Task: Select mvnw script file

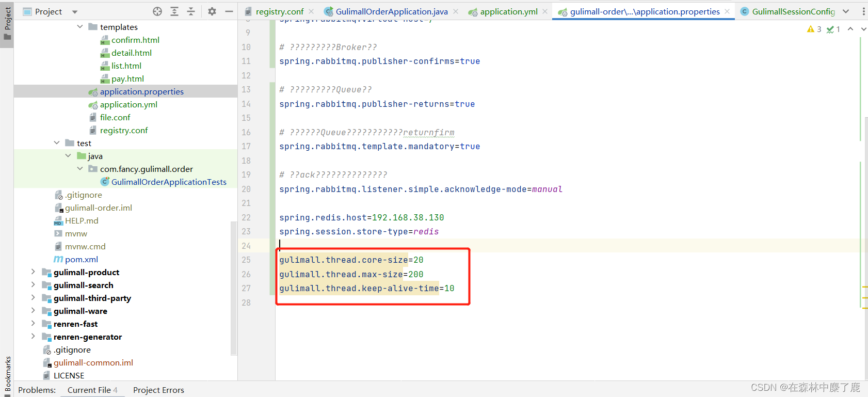Action: pyautogui.click(x=76, y=233)
